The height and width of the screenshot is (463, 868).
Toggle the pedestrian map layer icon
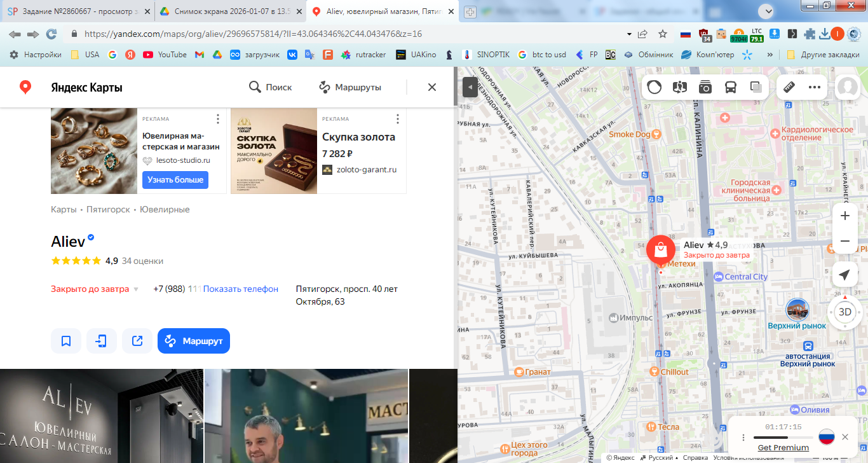coord(680,87)
